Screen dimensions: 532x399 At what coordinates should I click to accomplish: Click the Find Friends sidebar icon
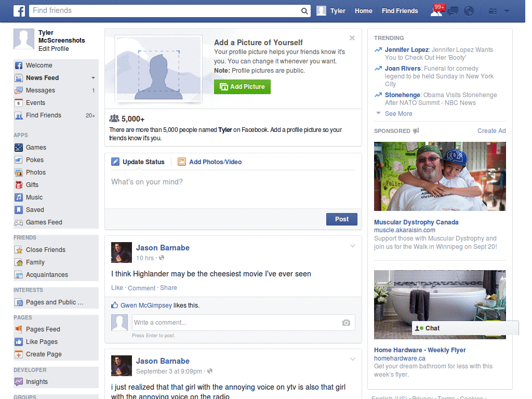pos(19,115)
